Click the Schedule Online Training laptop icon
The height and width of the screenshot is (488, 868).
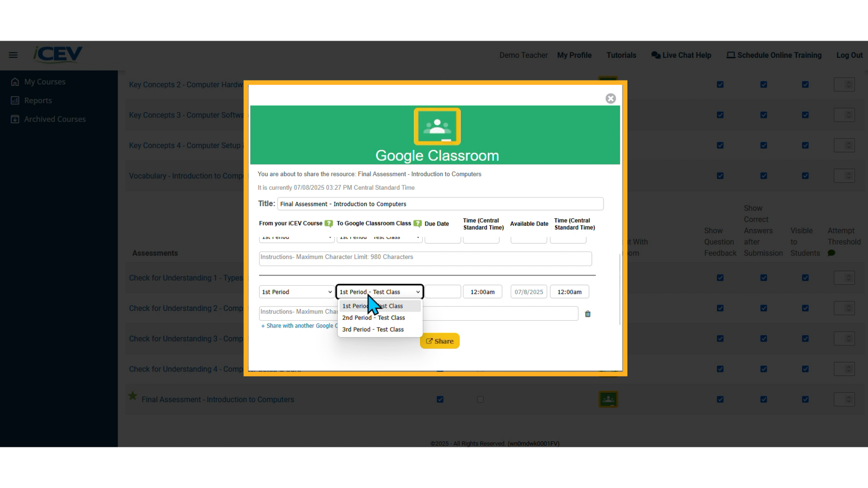[x=731, y=55]
